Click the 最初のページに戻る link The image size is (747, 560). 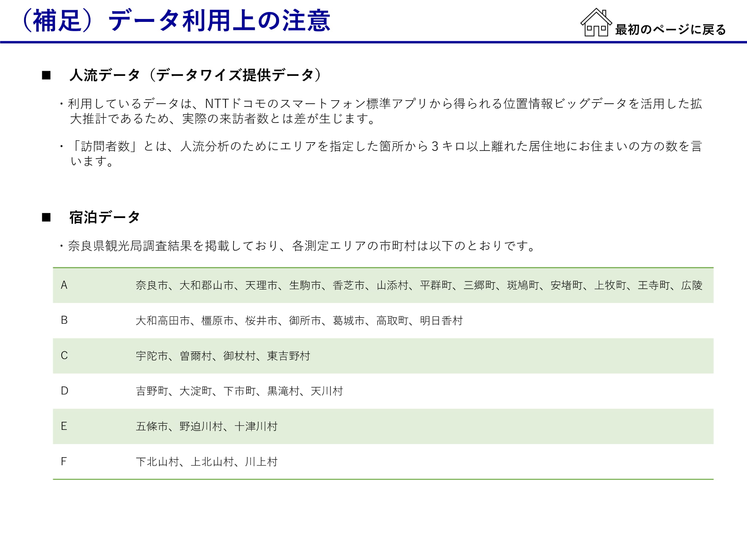(x=670, y=30)
